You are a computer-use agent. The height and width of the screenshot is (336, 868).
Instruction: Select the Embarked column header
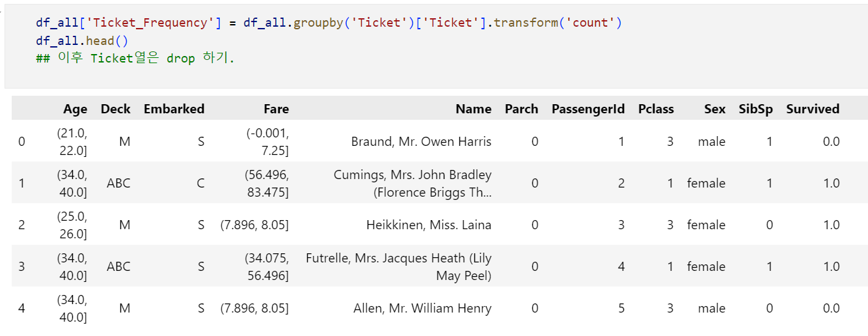coord(174,109)
